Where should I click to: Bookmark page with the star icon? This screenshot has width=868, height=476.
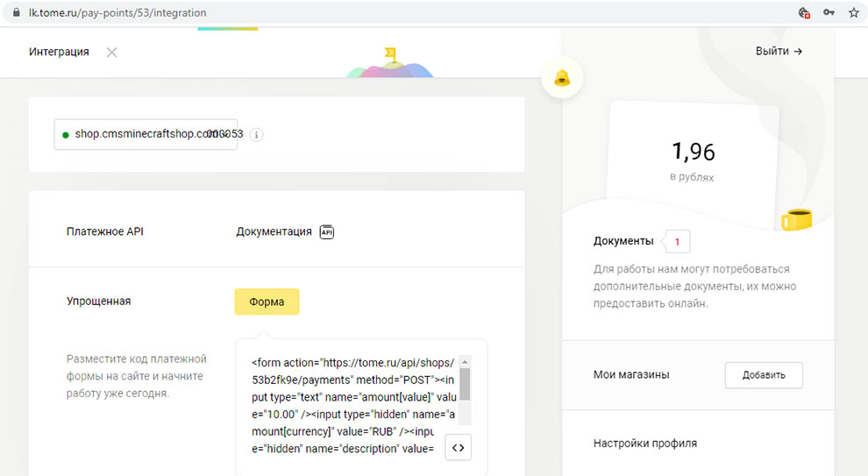[x=853, y=13]
